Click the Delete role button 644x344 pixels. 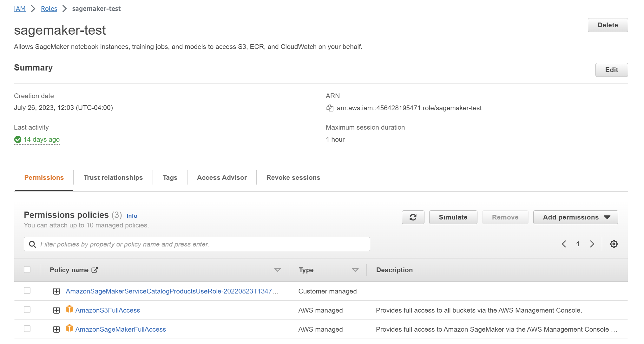coord(608,25)
